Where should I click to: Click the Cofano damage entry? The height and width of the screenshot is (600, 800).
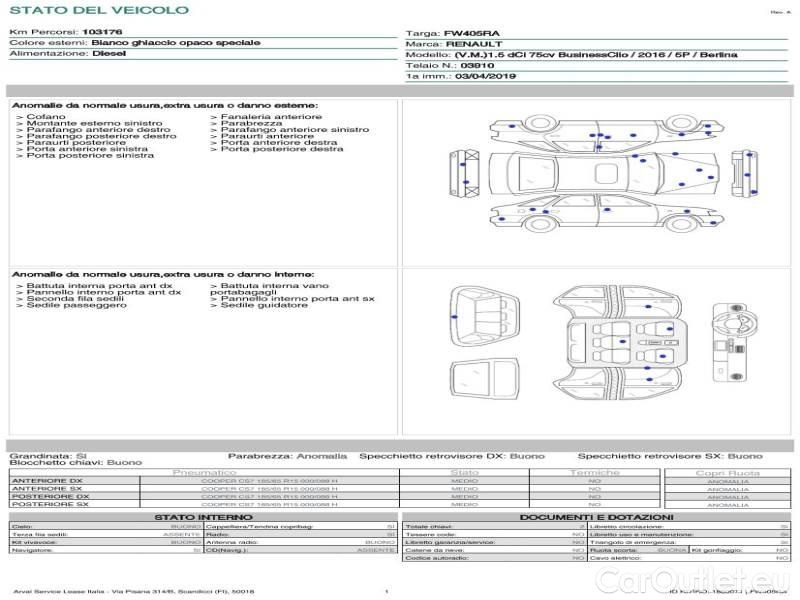point(41,117)
